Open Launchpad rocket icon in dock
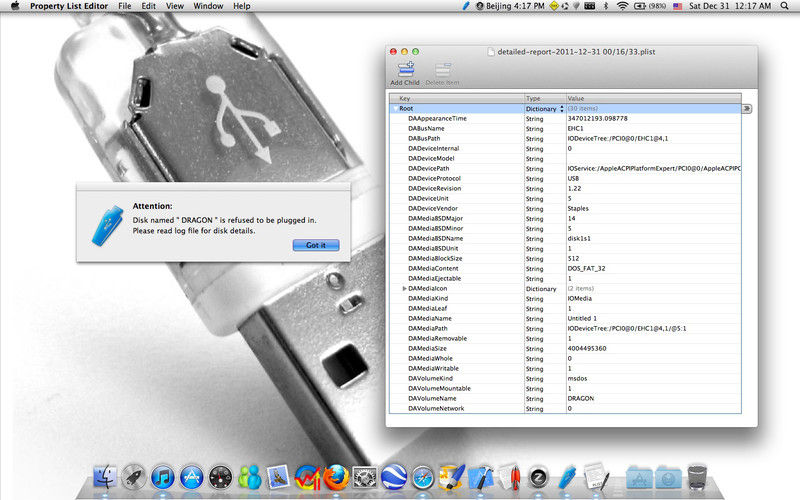800x500 pixels. (134, 478)
